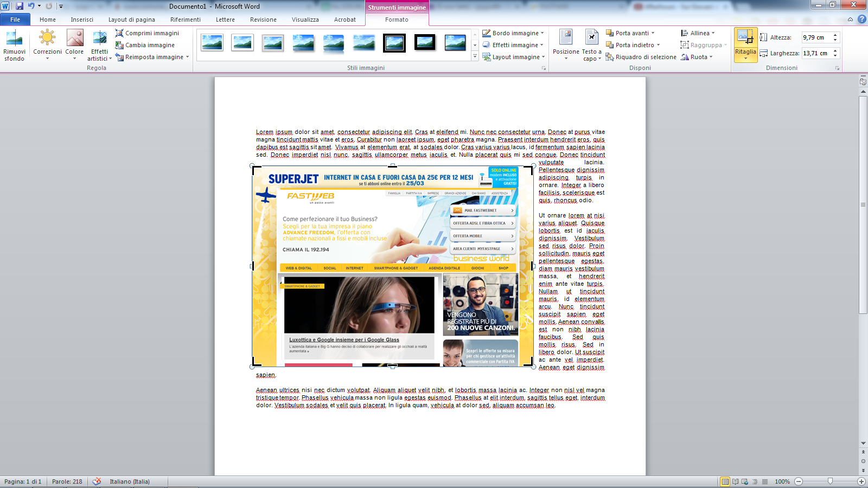Click the Undo icon
Screen dimensions: 868x488
pyautogui.click(x=31, y=6)
